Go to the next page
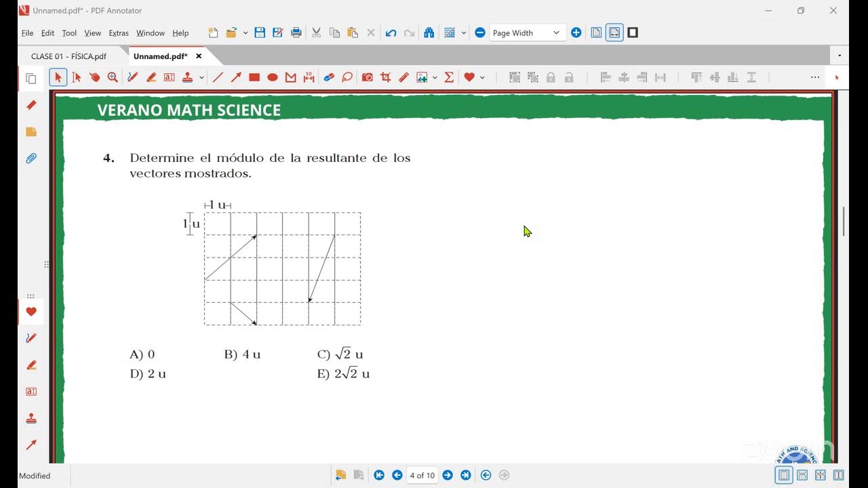Image resolution: width=868 pixels, height=488 pixels. point(448,475)
